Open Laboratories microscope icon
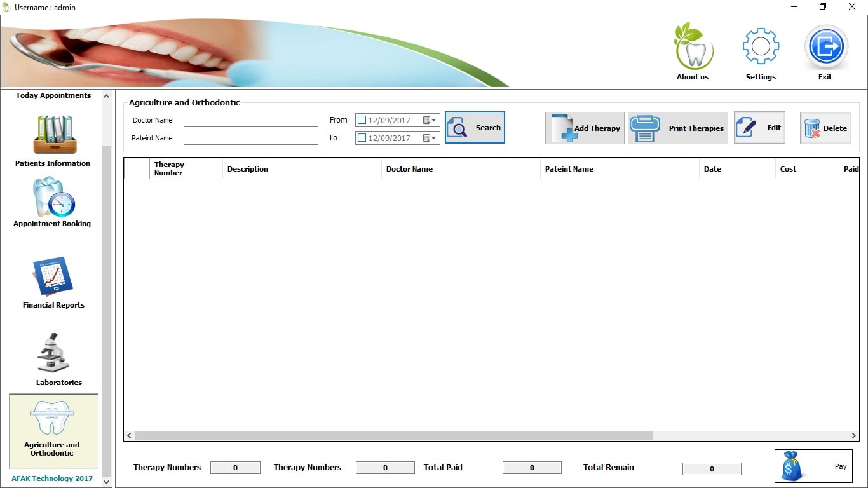 54,353
